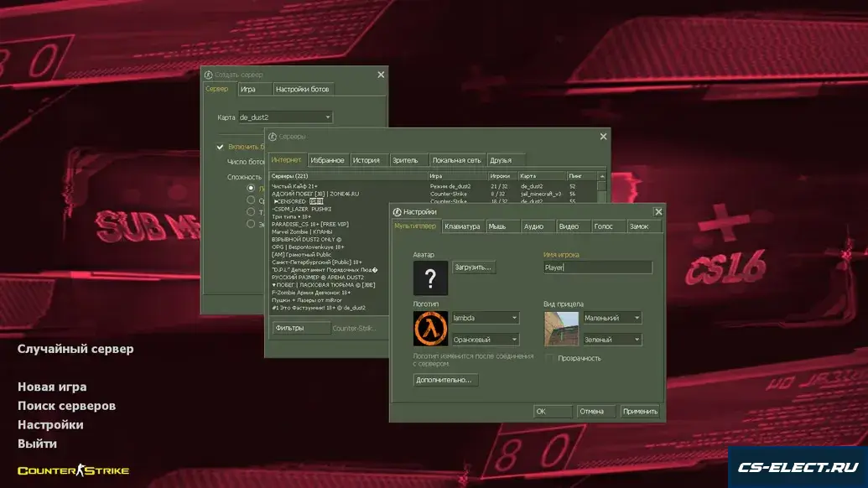Image resolution: width=868 pixels, height=488 pixels.
Task: Click the Дополнительно... button
Action: [x=445, y=380]
